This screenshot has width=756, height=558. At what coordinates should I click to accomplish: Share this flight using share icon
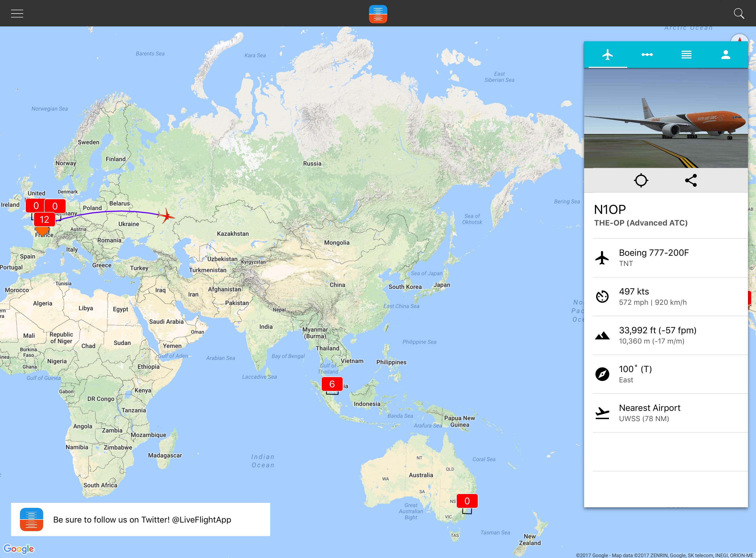click(x=691, y=180)
